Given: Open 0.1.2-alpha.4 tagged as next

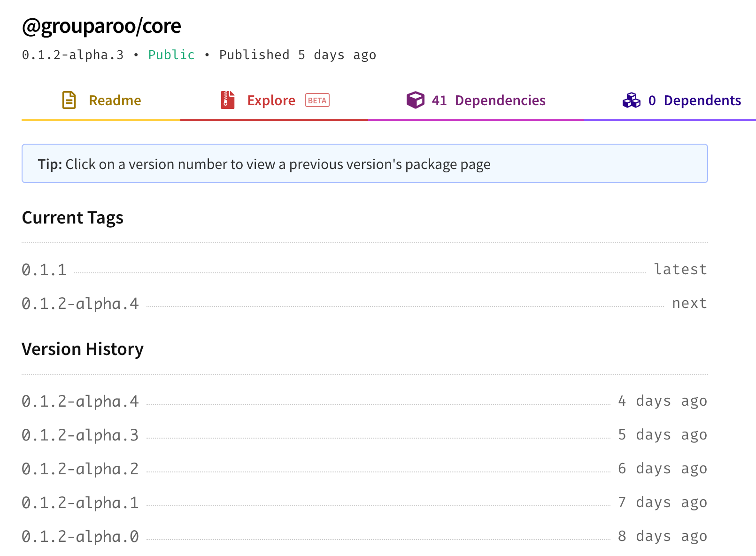Looking at the screenshot, I should point(80,304).
